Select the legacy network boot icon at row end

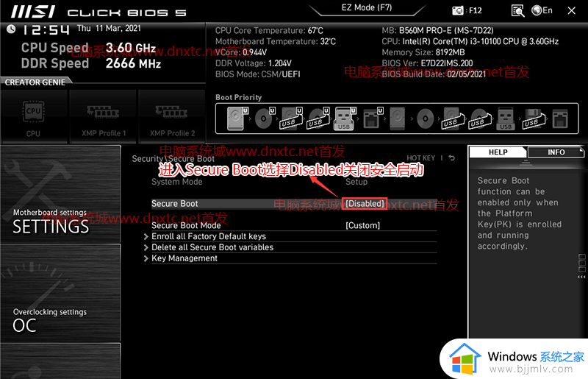point(560,118)
